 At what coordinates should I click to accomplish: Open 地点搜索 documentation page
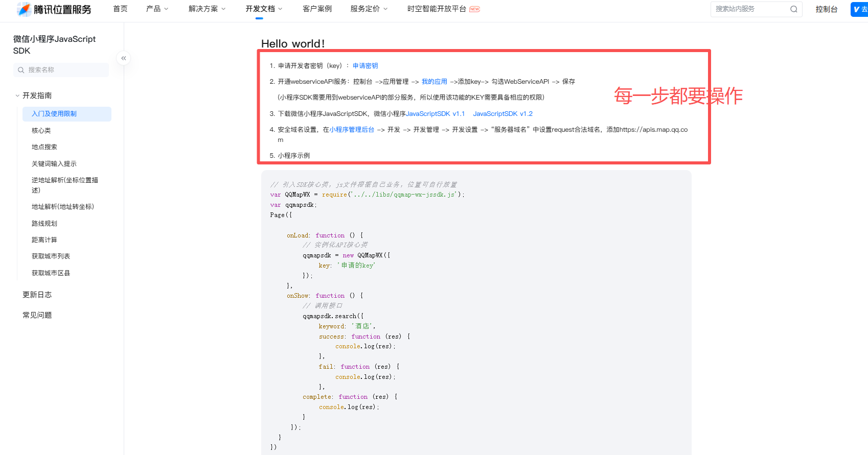(x=44, y=147)
